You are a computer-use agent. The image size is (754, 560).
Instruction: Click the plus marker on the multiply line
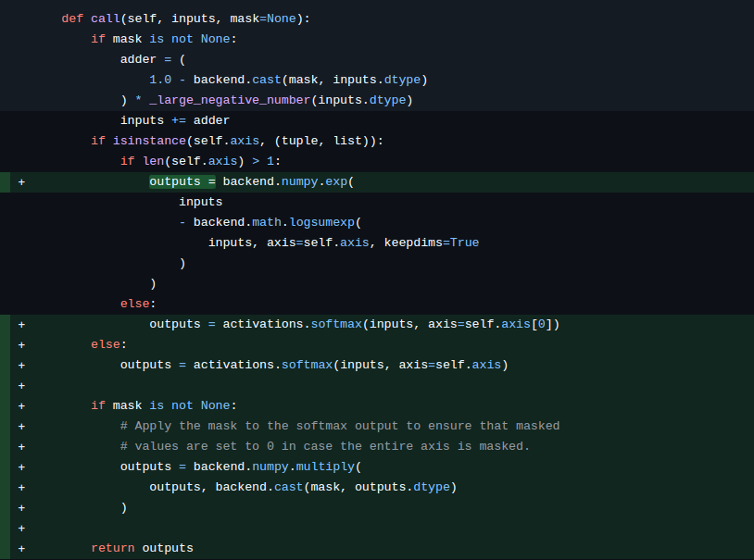[x=20, y=466]
